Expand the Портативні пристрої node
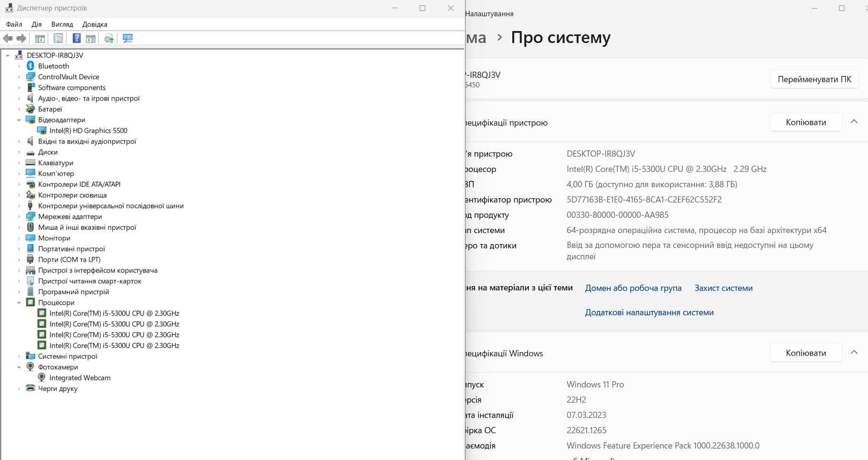868x460 pixels. tap(19, 249)
